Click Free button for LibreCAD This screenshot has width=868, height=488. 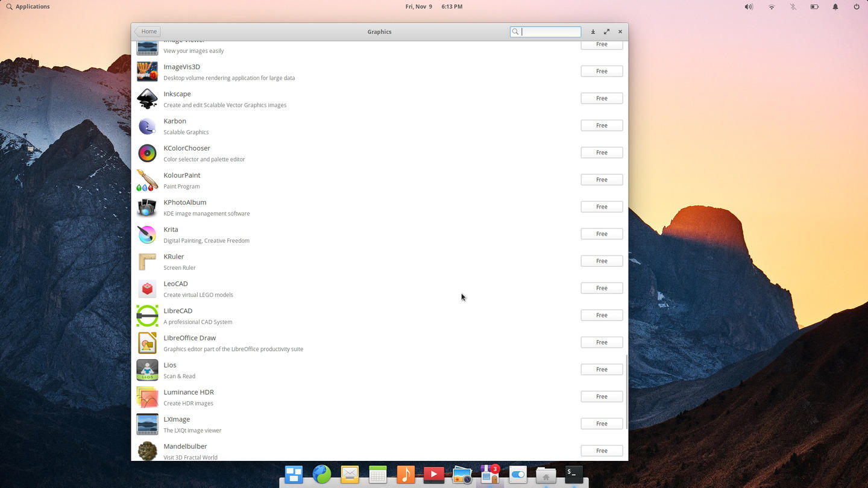pyautogui.click(x=602, y=315)
